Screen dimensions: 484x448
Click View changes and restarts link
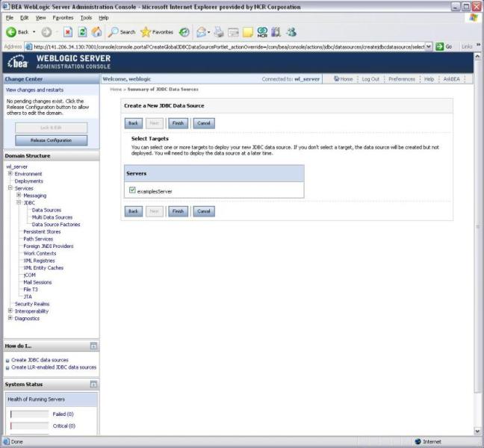34,90
